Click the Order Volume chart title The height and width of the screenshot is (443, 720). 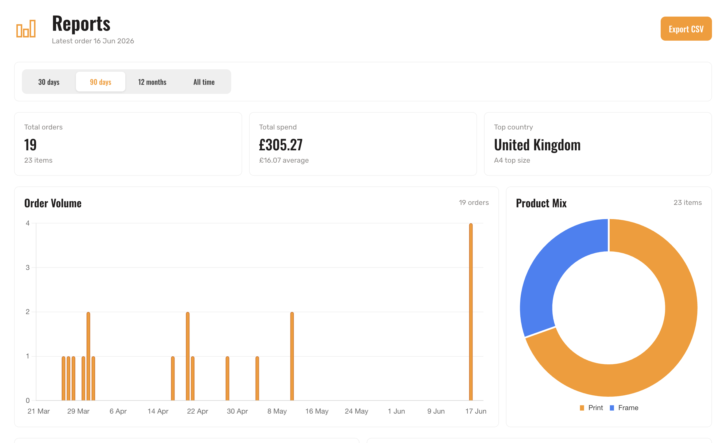[x=53, y=203]
